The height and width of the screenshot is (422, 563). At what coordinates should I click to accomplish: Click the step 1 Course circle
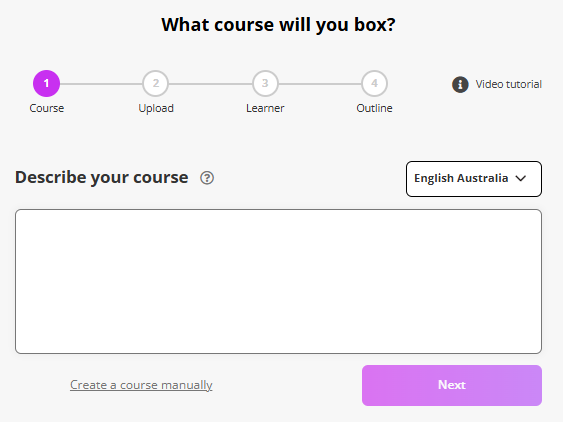coord(46,83)
